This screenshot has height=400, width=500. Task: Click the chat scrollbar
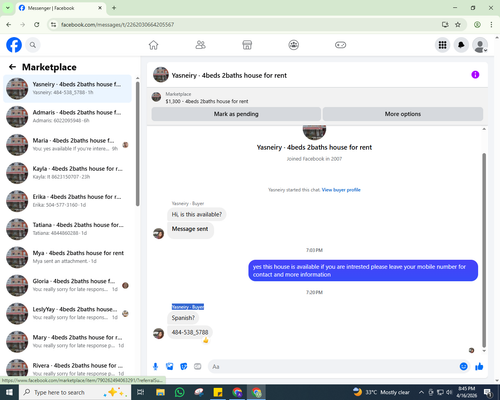(x=484, y=250)
